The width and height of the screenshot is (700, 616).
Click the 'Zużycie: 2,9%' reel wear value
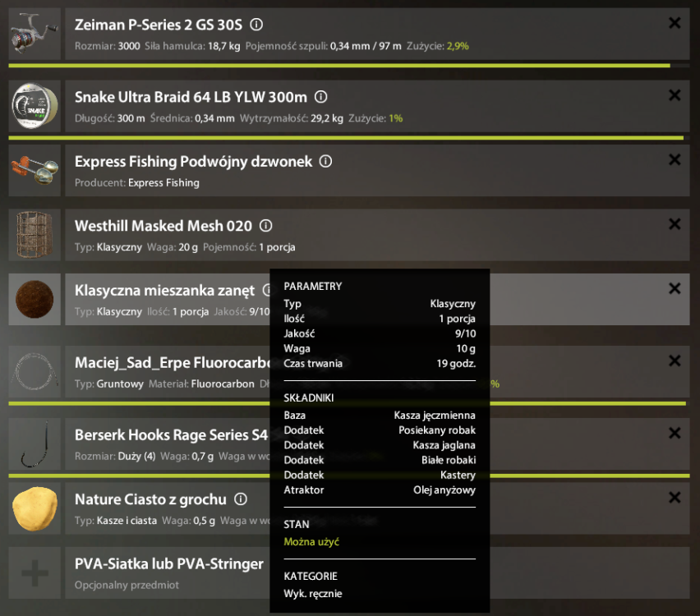coord(437,46)
